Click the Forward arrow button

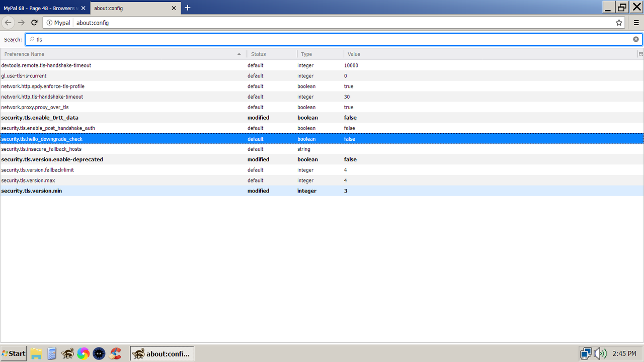click(x=21, y=23)
